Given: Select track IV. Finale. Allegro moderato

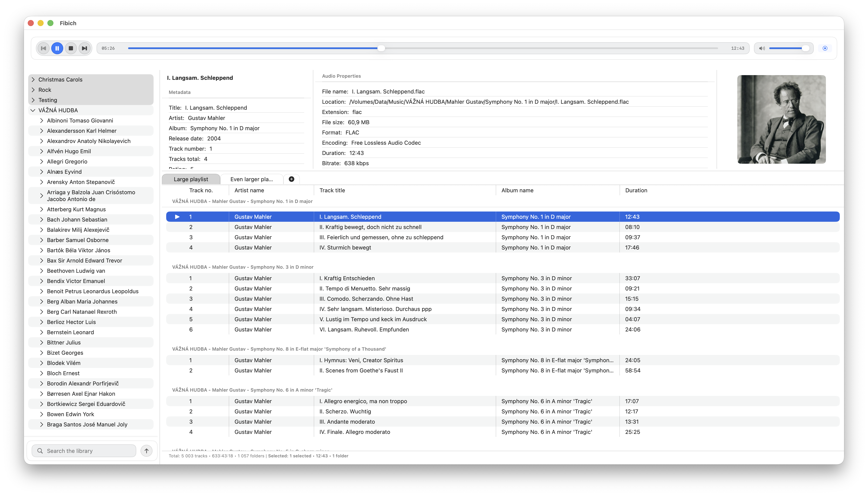Looking at the screenshot, I should tap(503, 432).
